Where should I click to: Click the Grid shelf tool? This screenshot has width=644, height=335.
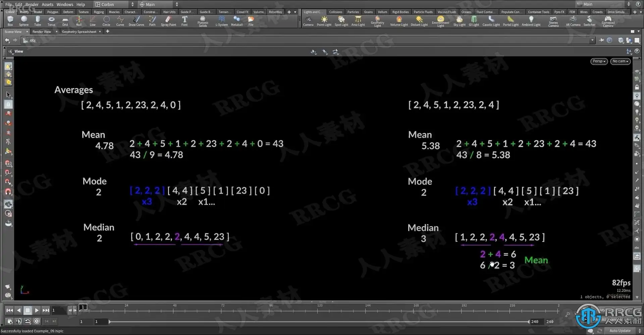[x=65, y=21]
